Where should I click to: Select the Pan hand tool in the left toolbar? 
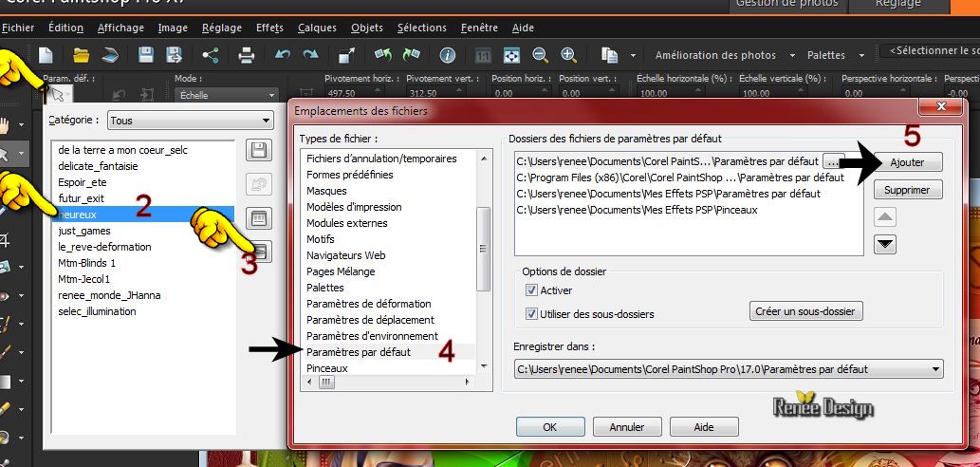coord(6,124)
